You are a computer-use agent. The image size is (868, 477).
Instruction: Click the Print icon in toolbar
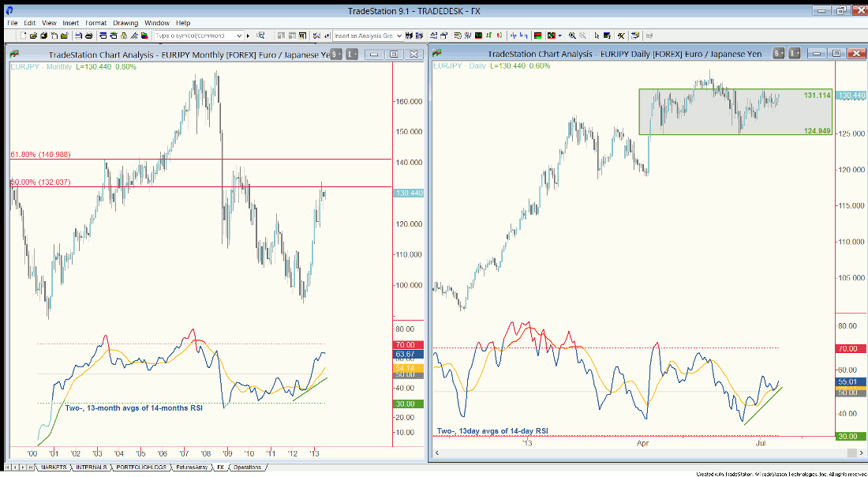(89, 36)
